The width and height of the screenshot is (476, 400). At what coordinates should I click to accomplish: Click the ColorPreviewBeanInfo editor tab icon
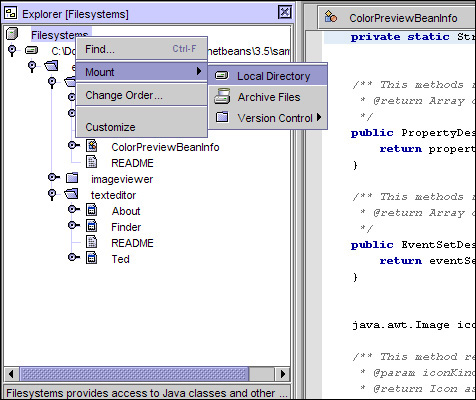[x=331, y=17]
